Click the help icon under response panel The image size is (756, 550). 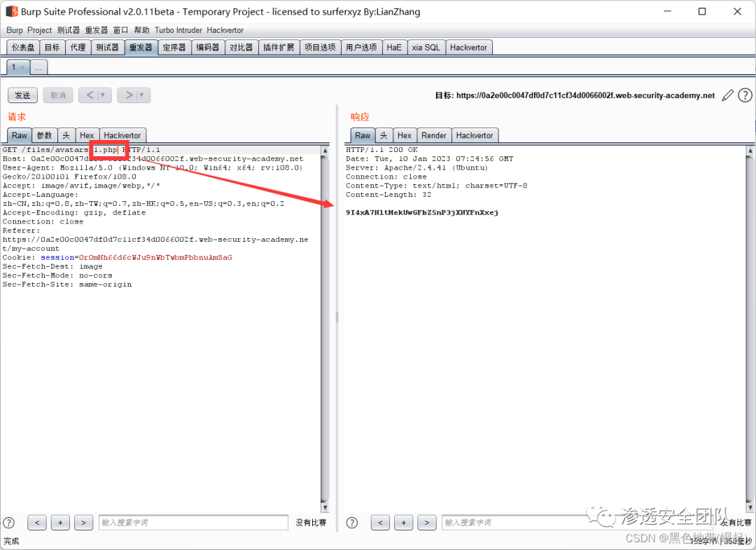point(352,523)
